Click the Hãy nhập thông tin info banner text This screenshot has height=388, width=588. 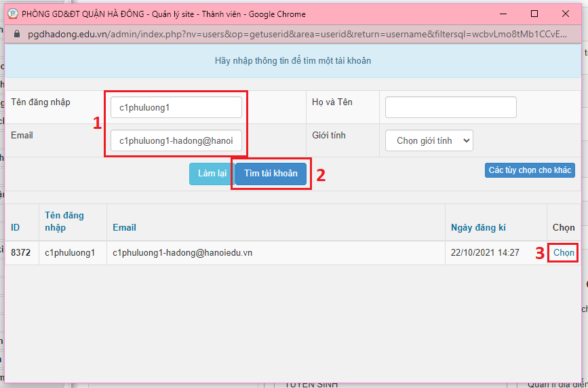(x=293, y=60)
